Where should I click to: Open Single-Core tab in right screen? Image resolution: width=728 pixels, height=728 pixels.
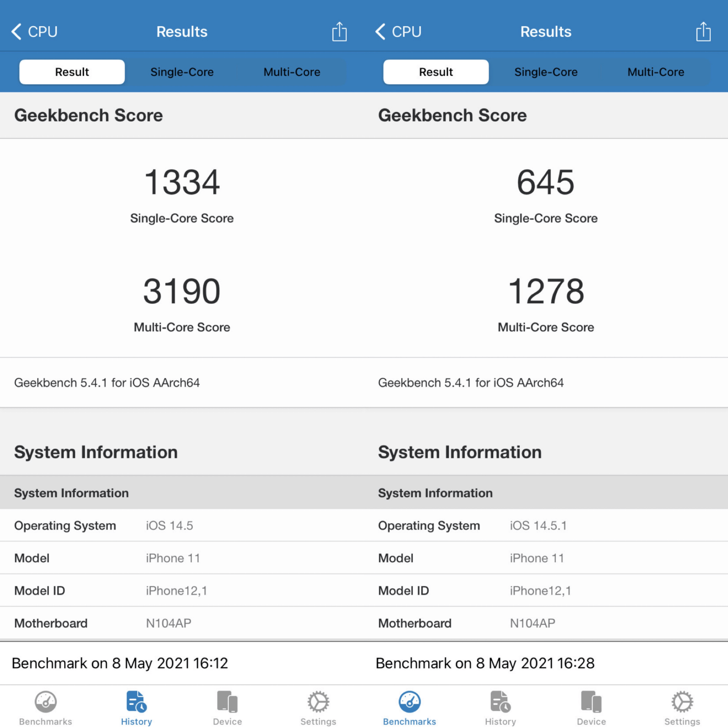click(546, 72)
